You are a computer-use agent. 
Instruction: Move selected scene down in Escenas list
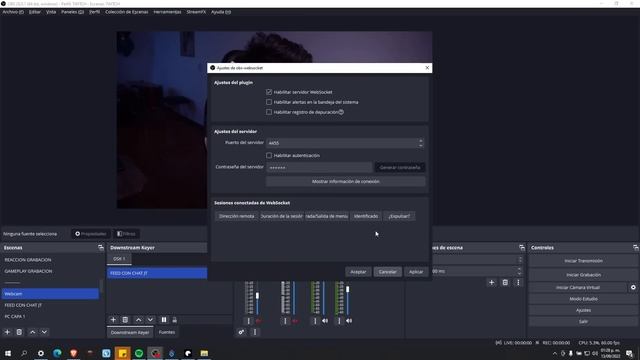pos(44,332)
